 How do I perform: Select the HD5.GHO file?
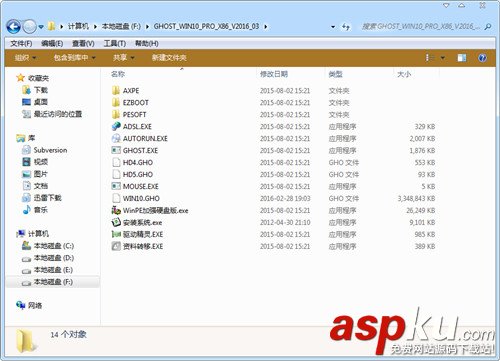(x=138, y=174)
